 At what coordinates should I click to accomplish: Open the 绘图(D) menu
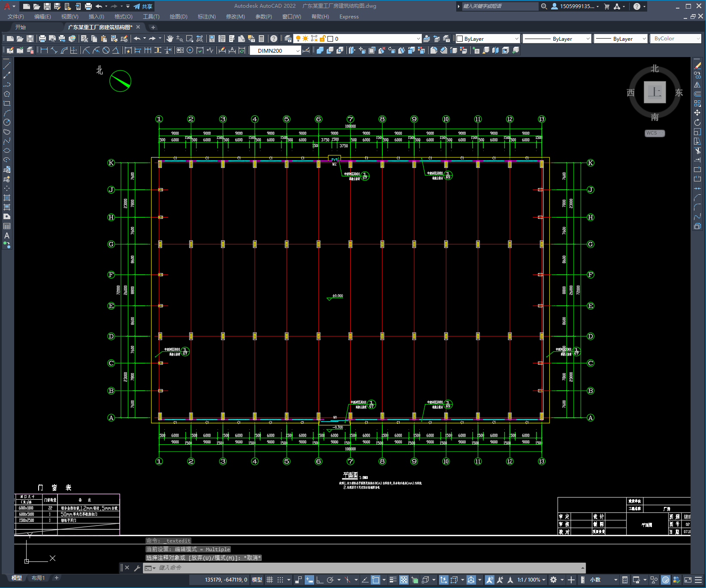click(179, 17)
